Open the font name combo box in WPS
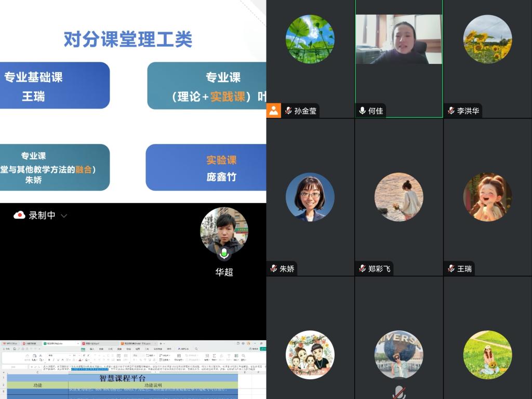532x399 pixels. tap(59, 355)
